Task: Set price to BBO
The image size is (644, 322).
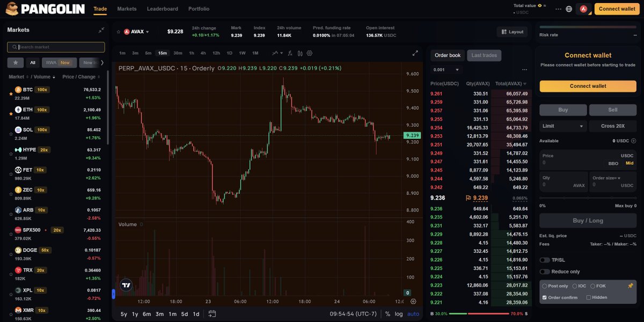Action: click(613, 163)
